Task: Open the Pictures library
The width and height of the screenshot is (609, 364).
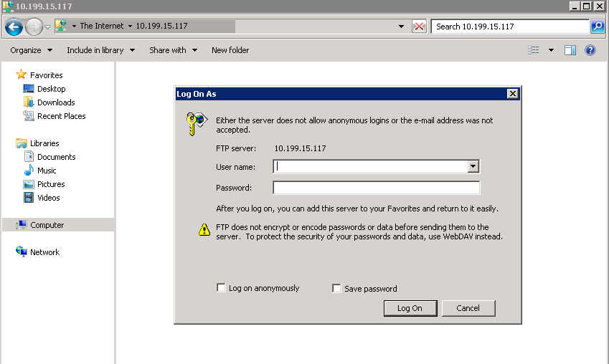Action: click(x=51, y=184)
